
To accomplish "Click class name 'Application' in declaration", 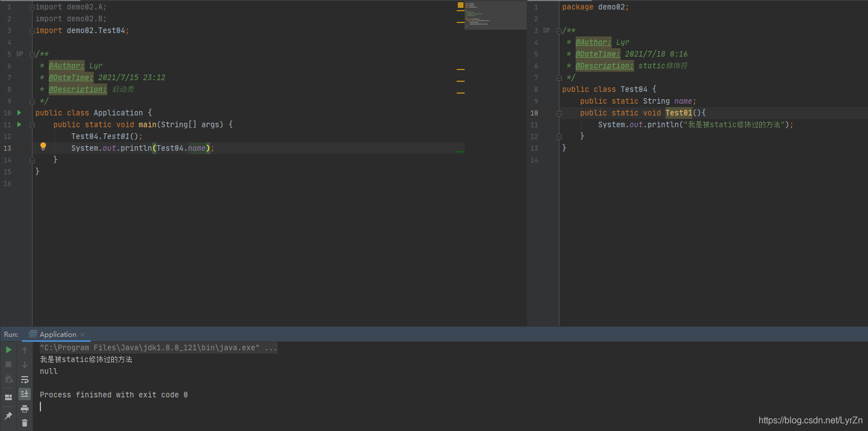I will (x=118, y=113).
